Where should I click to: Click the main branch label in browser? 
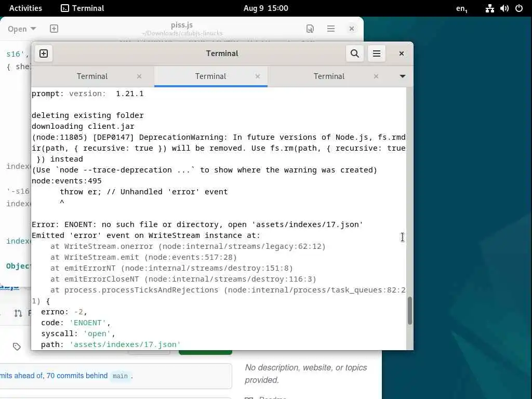pyautogui.click(x=120, y=376)
